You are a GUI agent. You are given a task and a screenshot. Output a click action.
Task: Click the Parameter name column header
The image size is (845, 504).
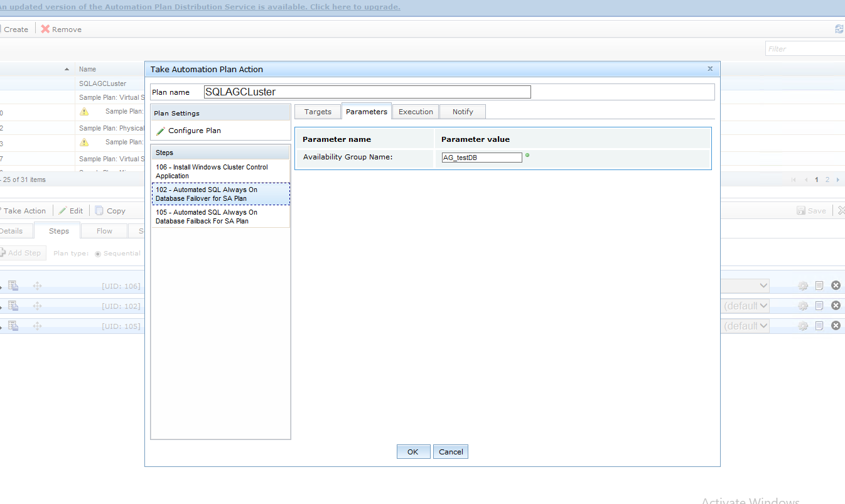(336, 139)
